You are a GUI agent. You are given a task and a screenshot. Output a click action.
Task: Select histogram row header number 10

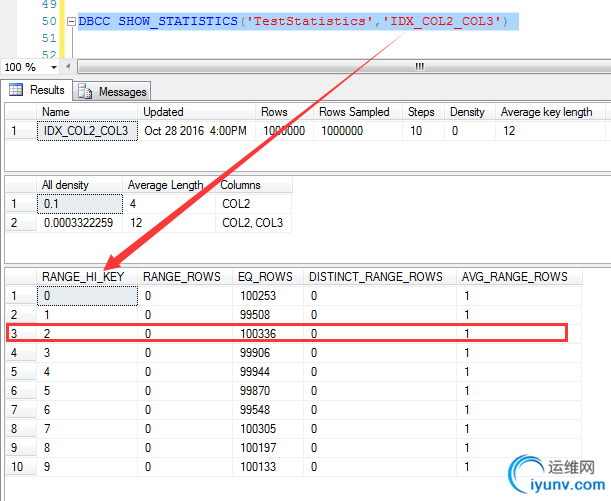pos(21,467)
